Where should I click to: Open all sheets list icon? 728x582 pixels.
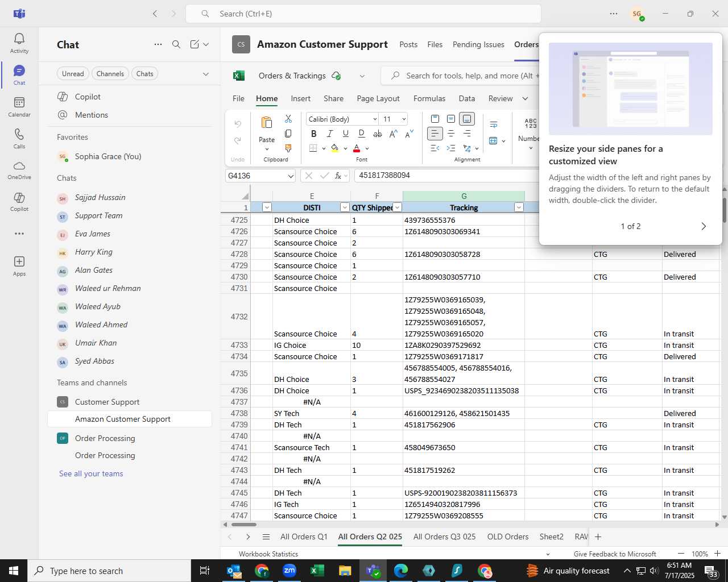(x=266, y=537)
